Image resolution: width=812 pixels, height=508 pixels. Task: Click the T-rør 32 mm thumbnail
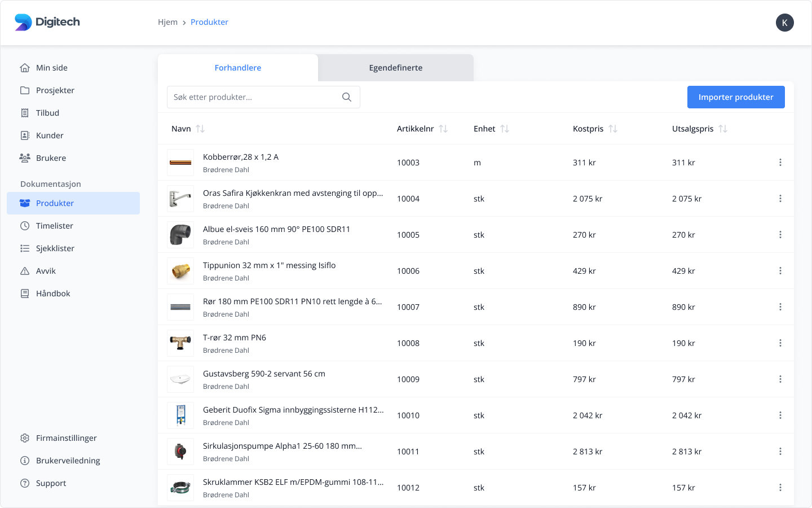click(x=180, y=343)
